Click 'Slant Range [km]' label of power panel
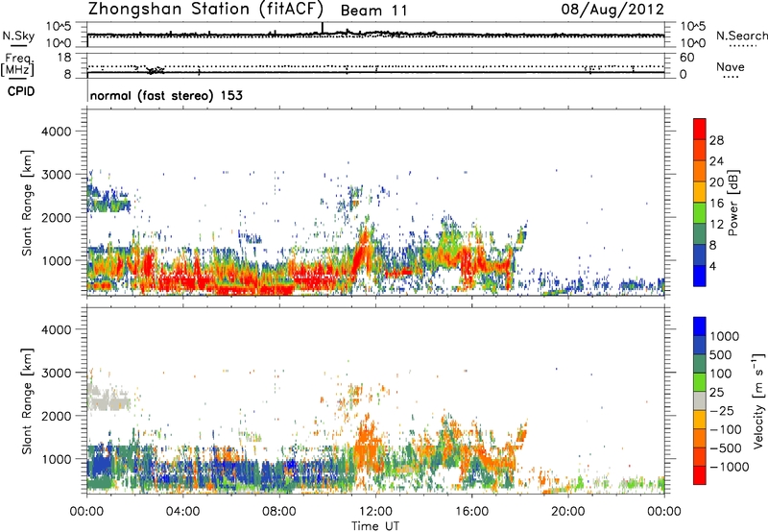Viewport: 768px width, 532px height. pyautogui.click(x=27, y=203)
